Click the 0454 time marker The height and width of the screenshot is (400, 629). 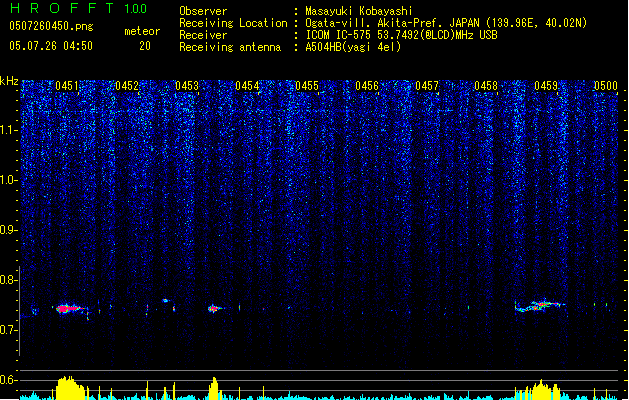point(247,86)
